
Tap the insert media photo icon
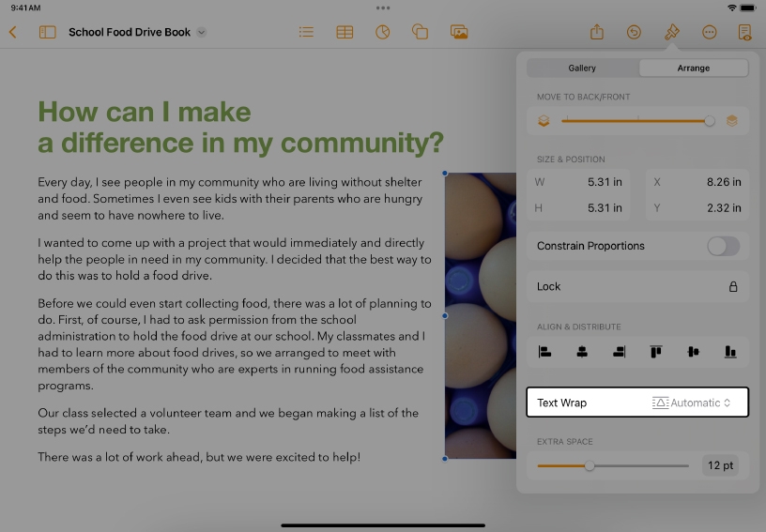pyautogui.click(x=459, y=32)
